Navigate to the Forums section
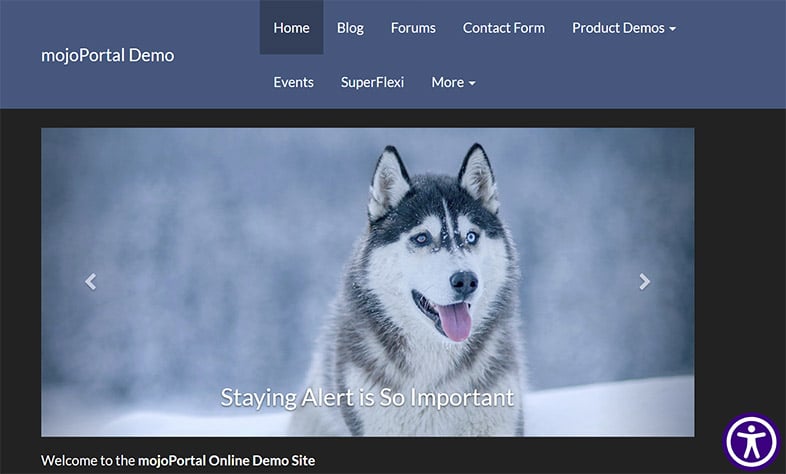This screenshot has height=474, width=786. pyautogui.click(x=413, y=28)
